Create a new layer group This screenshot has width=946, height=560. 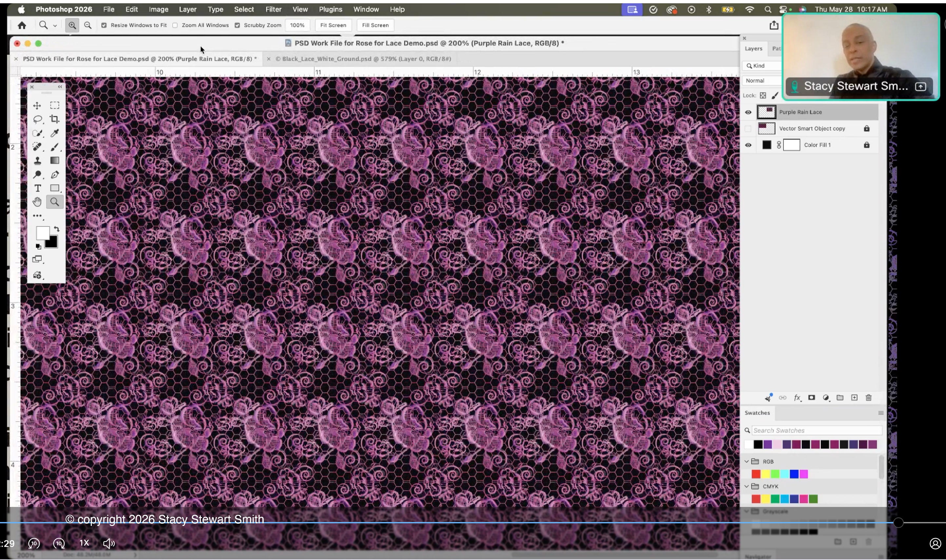840,398
